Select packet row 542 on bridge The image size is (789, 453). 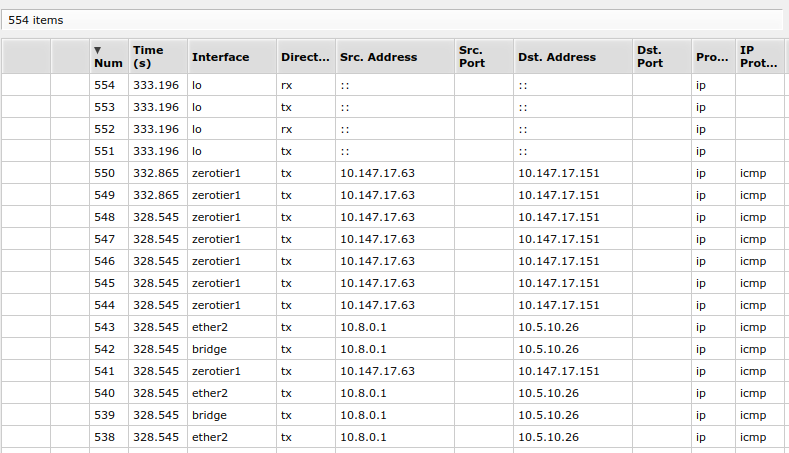[392, 349]
